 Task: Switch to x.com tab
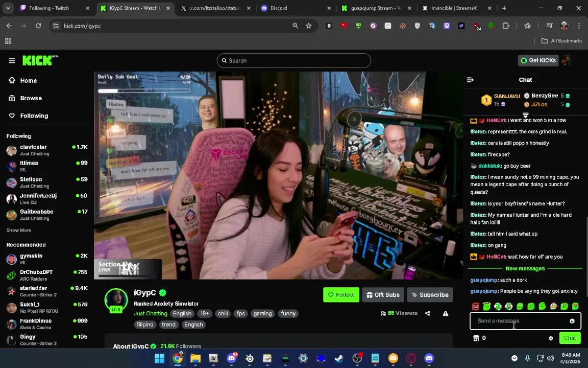[x=215, y=8]
